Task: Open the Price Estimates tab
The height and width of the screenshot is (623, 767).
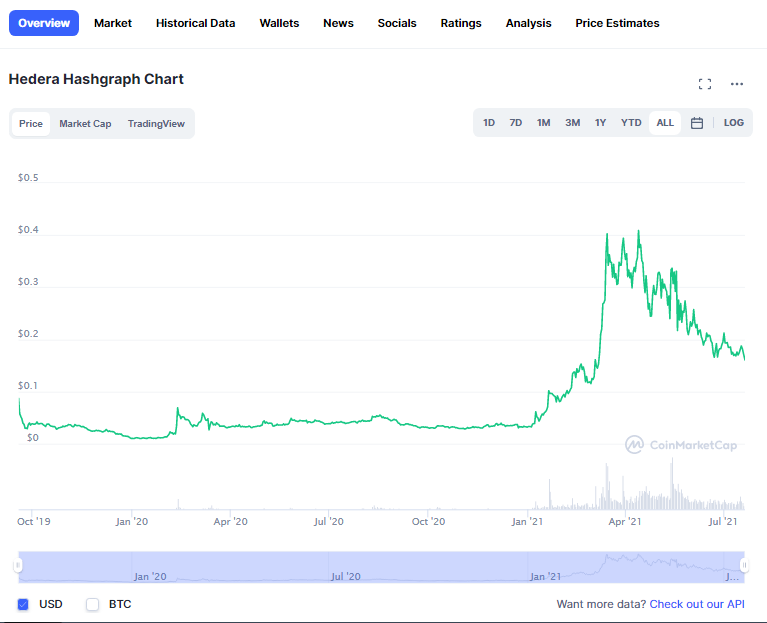Action: [x=617, y=23]
